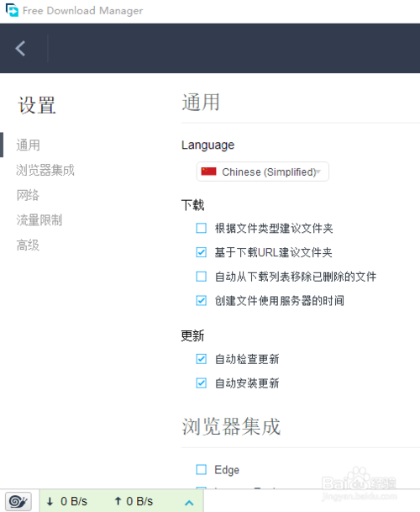The image size is (420, 512).
Task: Click the download speed 0 B/s indicator
Action: click(x=67, y=501)
